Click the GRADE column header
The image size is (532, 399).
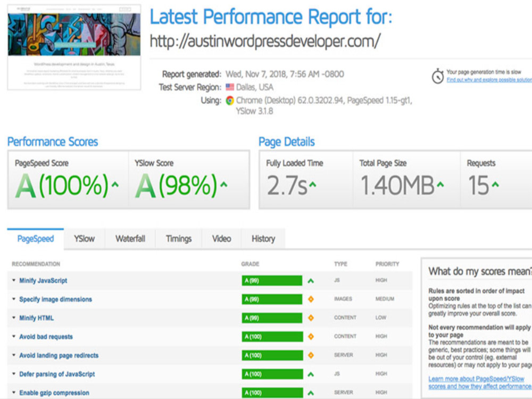[251, 264]
